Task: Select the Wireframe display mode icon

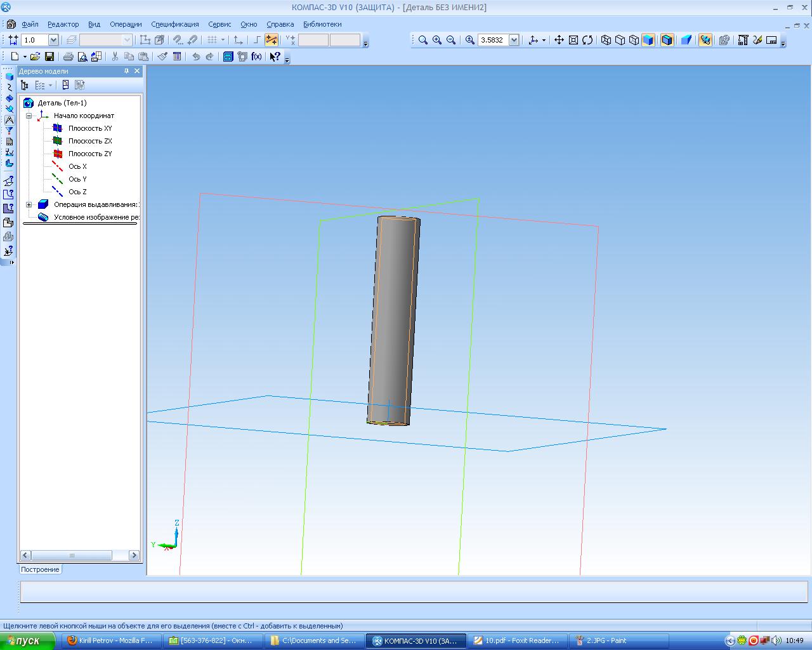Action: pyautogui.click(x=606, y=40)
